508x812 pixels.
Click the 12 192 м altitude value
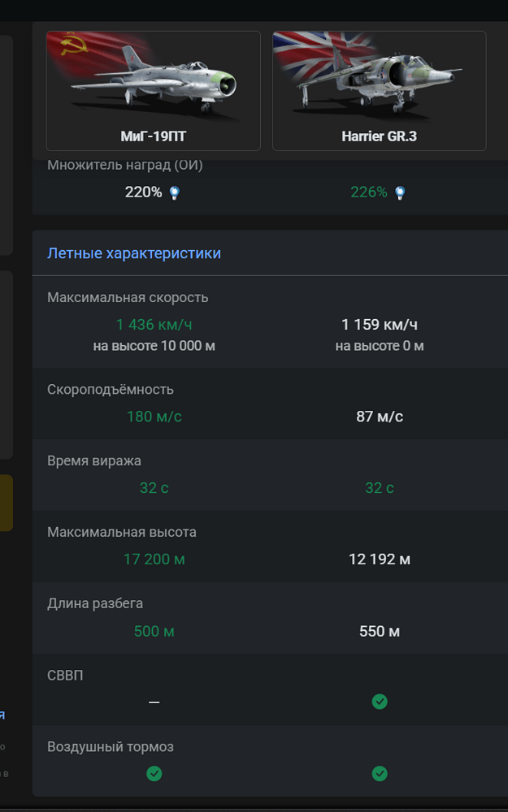pyautogui.click(x=380, y=559)
